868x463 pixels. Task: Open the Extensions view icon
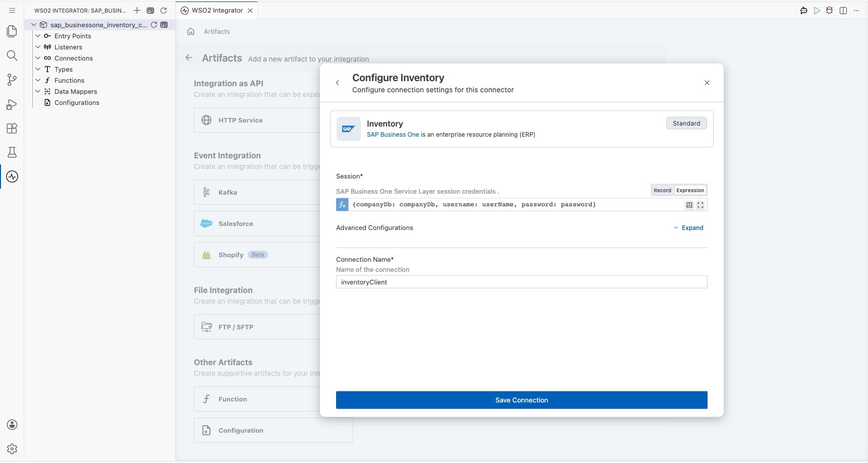pyautogui.click(x=12, y=128)
